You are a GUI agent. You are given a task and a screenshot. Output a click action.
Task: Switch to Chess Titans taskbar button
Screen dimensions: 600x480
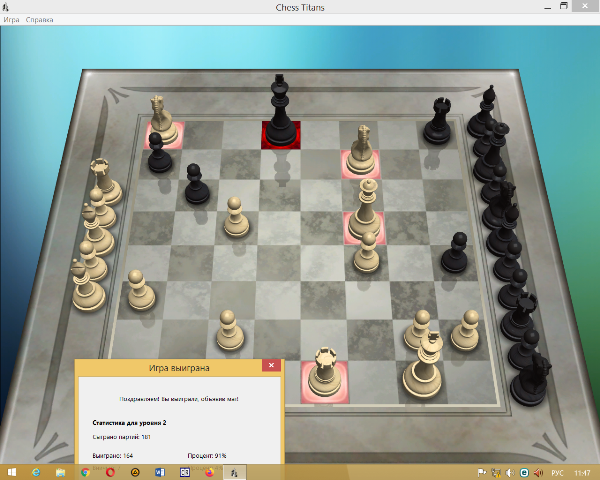234,471
